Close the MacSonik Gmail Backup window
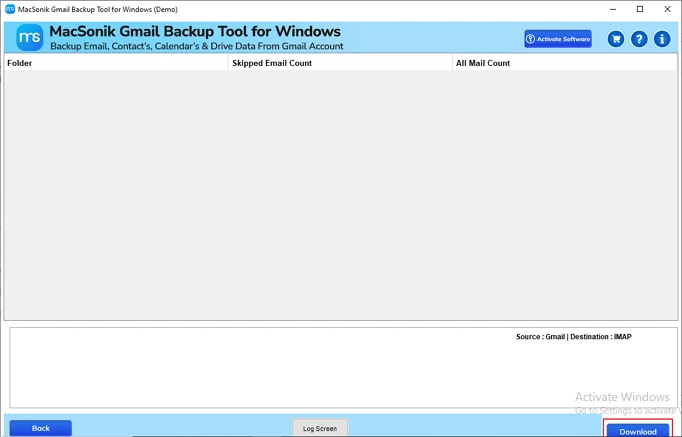Screen dimensions: 682x437 [668, 9]
